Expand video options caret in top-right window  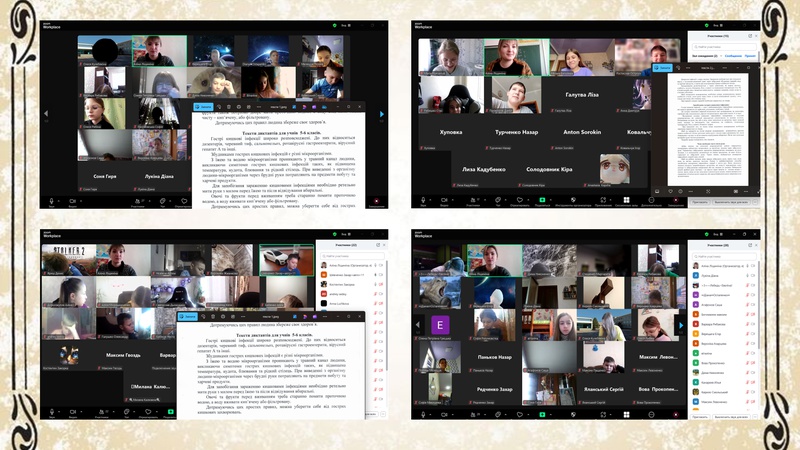coord(452,200)
